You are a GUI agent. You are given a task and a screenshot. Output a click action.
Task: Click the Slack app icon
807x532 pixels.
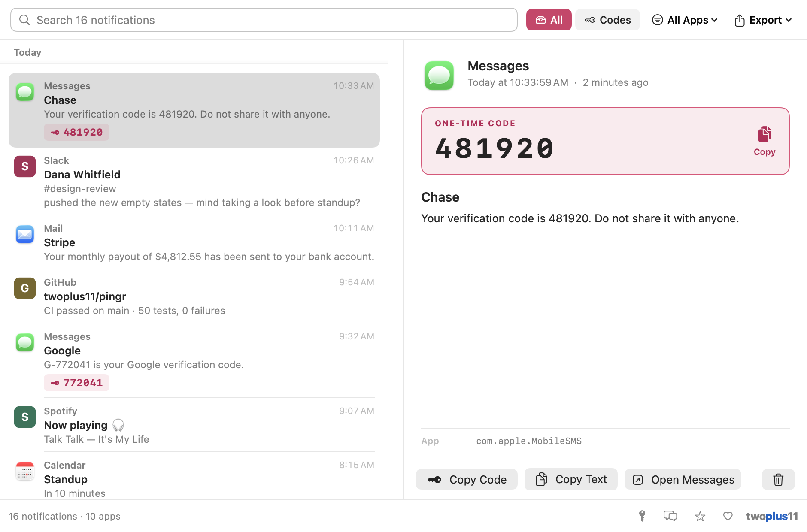point(25,166)
